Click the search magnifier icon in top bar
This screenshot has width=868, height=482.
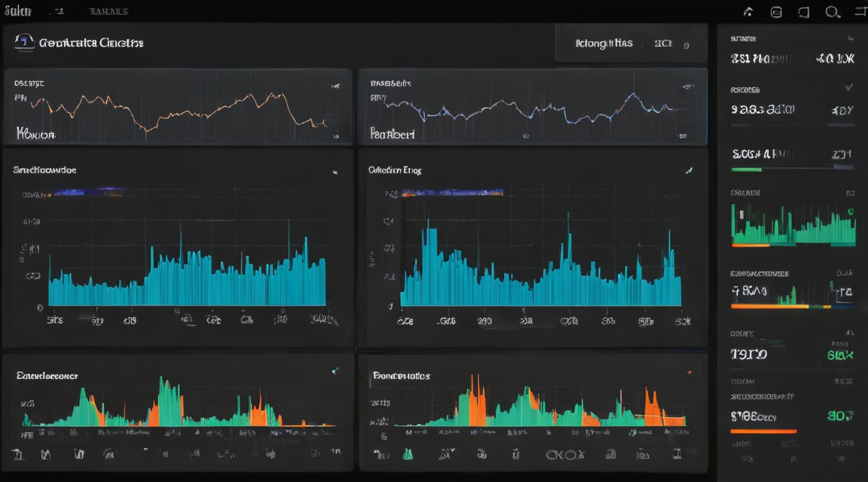[x=833, y=11]
